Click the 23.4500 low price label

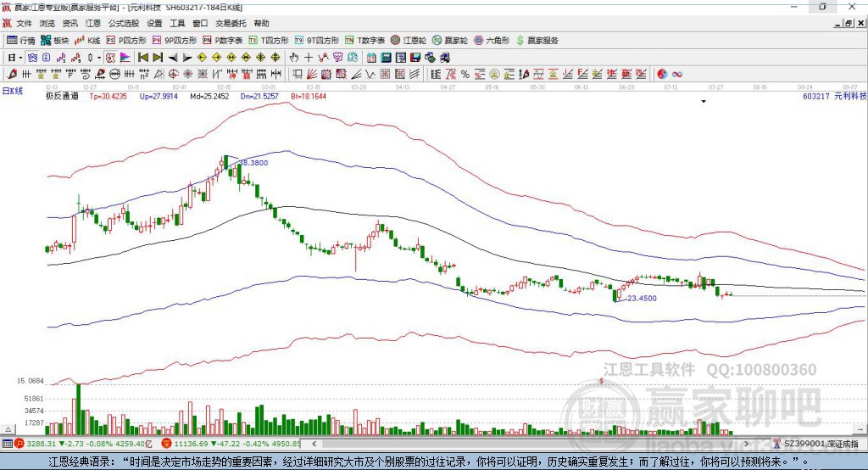pos(642,298)
